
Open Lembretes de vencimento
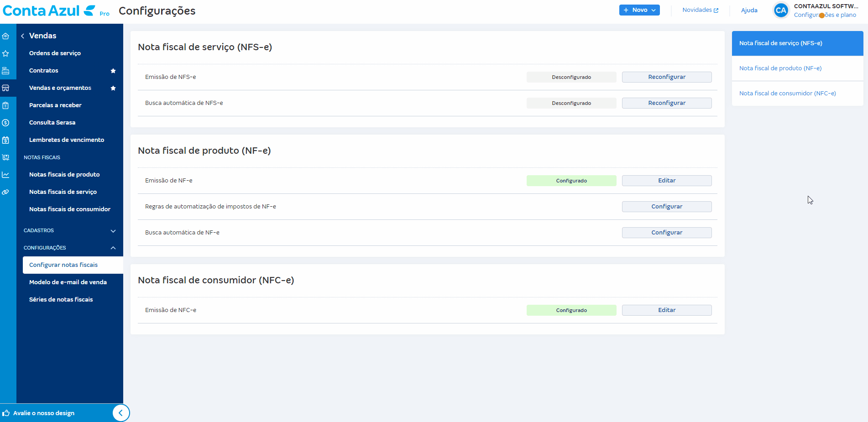click(67, 140)
